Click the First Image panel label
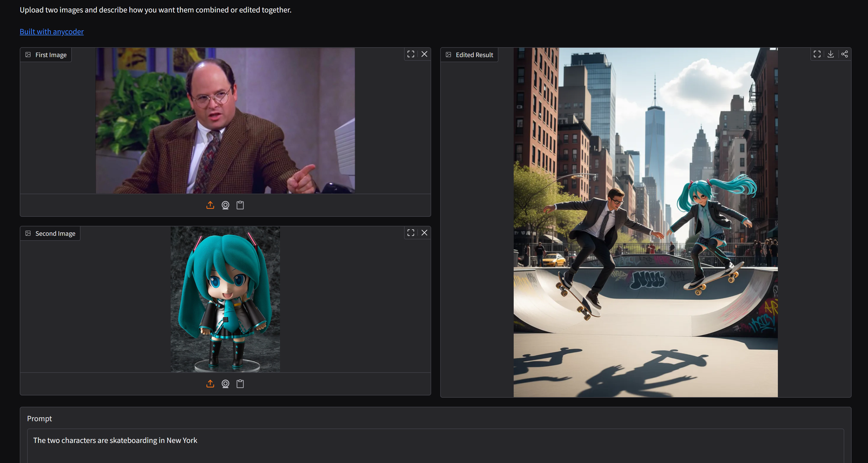868x463 pixels. click(46, 55)
